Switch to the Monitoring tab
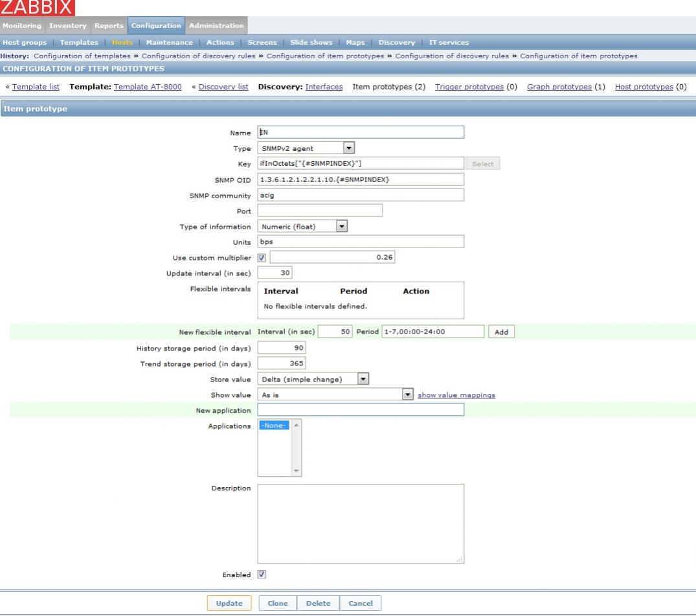Screen dimensions: 696x616 pos(21,25)
